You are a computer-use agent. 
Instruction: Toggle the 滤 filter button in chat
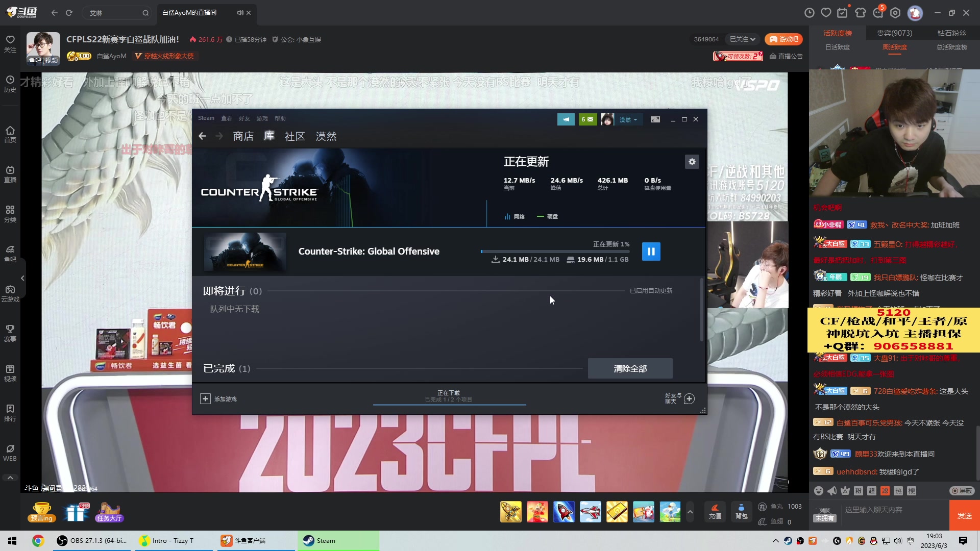click(885, 491)
